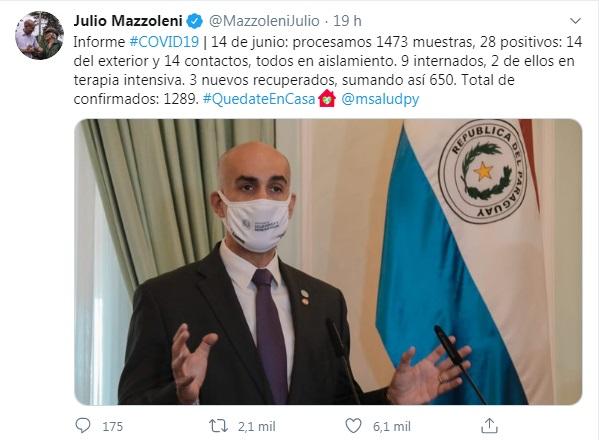Click the @MazzoleniJulio handle

(264, 21)
